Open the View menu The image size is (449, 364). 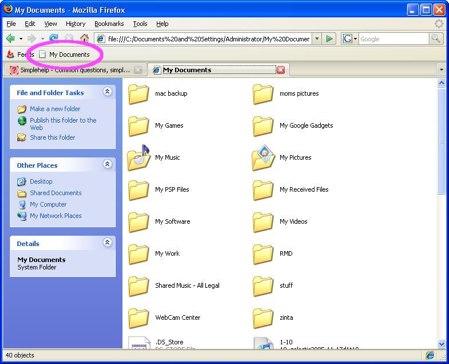(x=51, y=24)
